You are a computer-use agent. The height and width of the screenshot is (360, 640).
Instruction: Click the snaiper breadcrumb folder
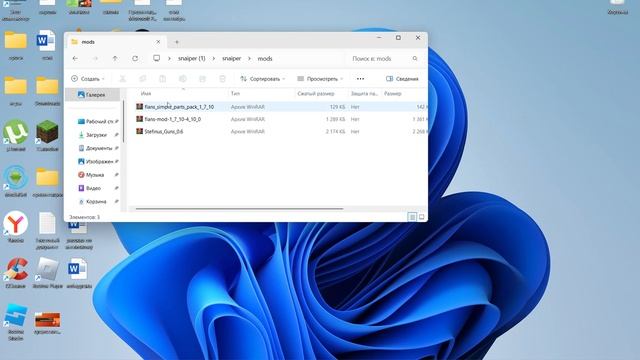tap(231, 59)
